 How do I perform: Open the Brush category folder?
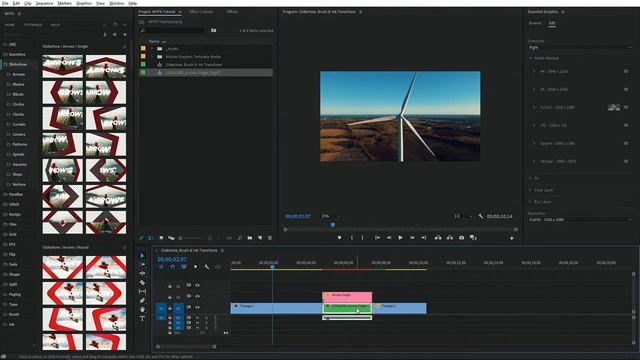[x=13, y=315]
